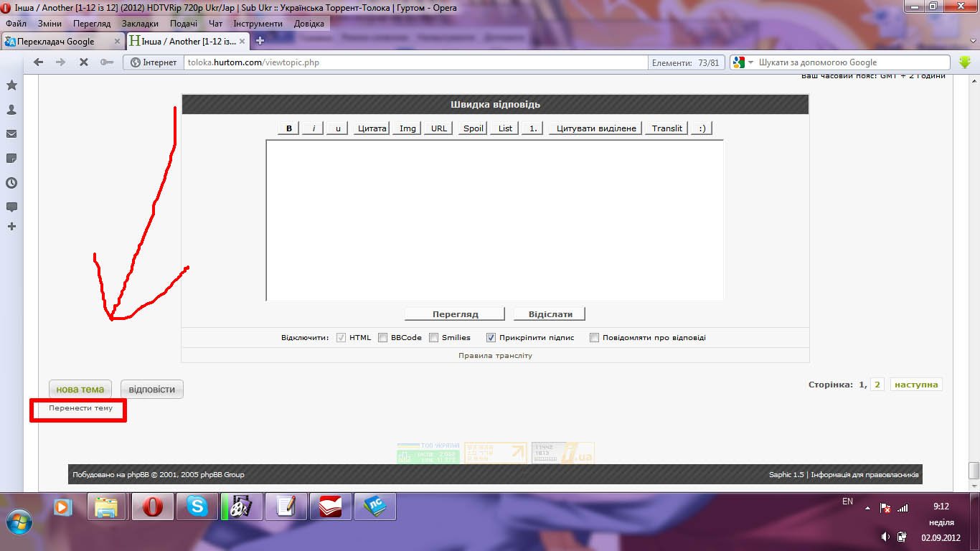Click the Інтернет security badge

pyautogui.click(x=154, y=62)
